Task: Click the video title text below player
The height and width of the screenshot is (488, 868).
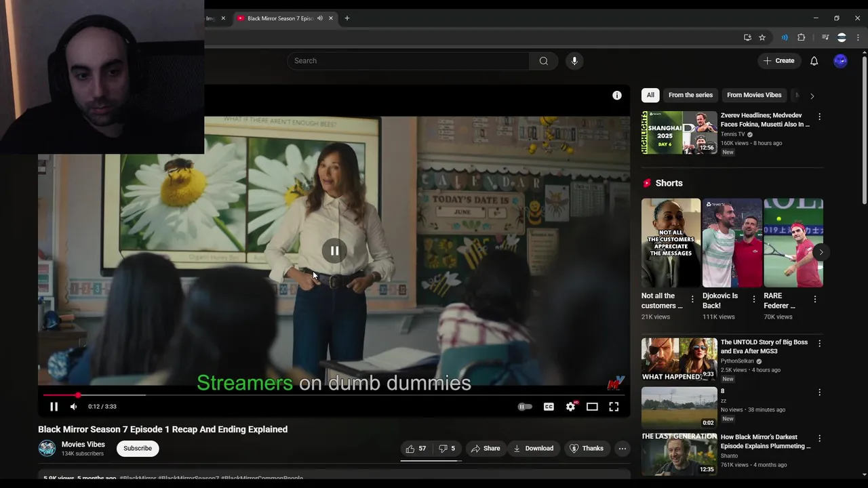Action: [x=163, y=429]
